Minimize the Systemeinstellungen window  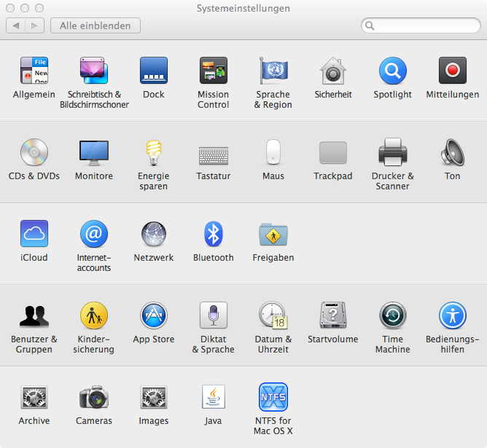click(25, 8)
